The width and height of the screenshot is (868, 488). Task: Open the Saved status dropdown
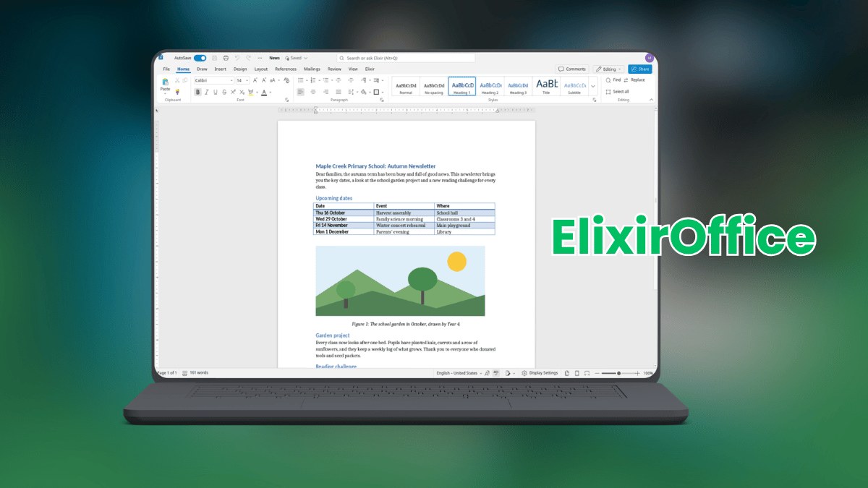click(297, 58)
